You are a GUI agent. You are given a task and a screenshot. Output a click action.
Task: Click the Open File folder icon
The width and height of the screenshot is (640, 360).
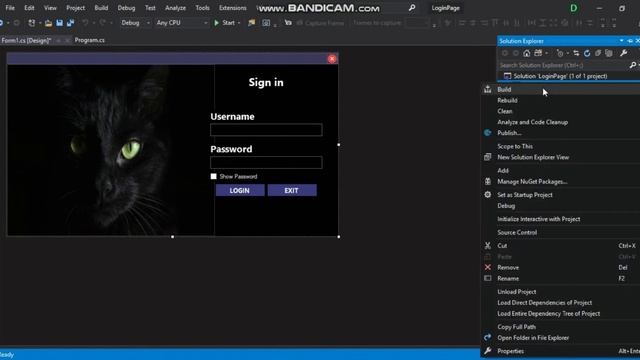(x=48, y=23)
